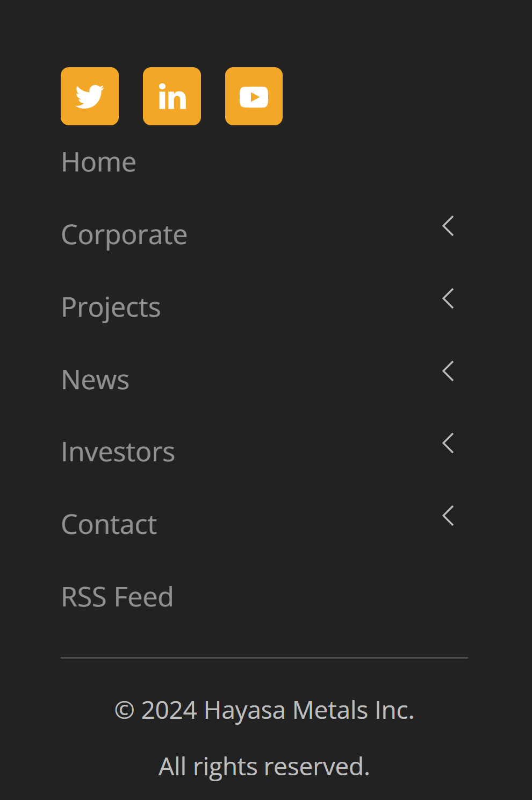Image resolution: width=532 pixels, height=800 pixels.
Task: Click the All rights reserved text
Action: click(264, 767)
